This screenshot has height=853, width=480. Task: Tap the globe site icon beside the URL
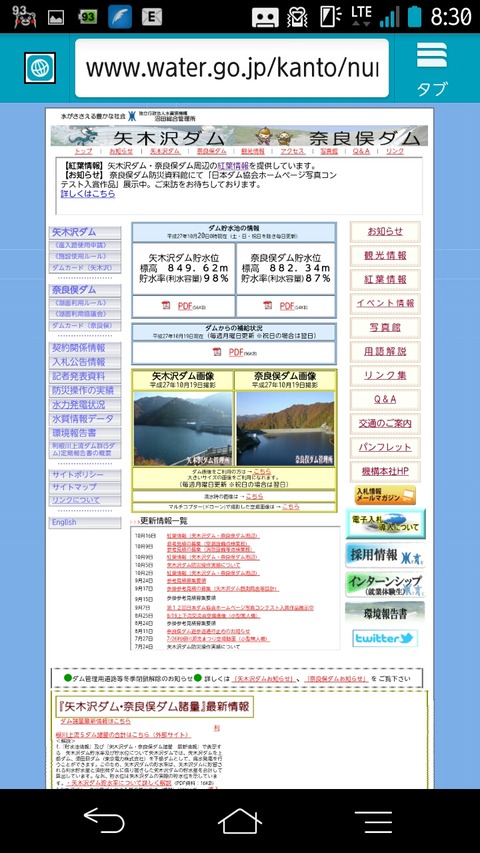coord(40,68)
